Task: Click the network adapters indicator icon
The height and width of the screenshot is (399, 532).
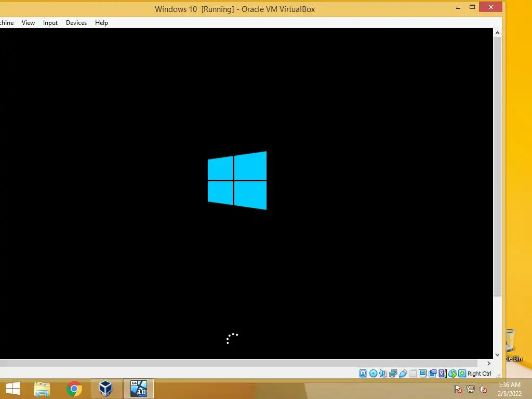Action: (x=393, y=374)
